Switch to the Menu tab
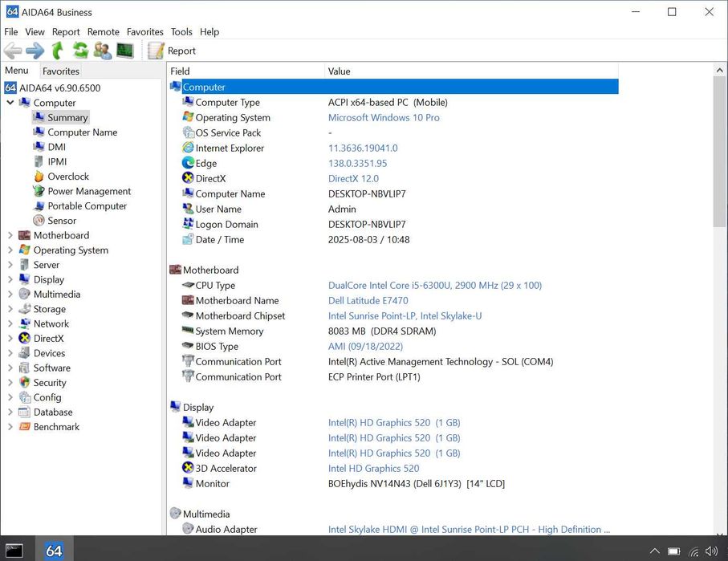 [17, 70]
